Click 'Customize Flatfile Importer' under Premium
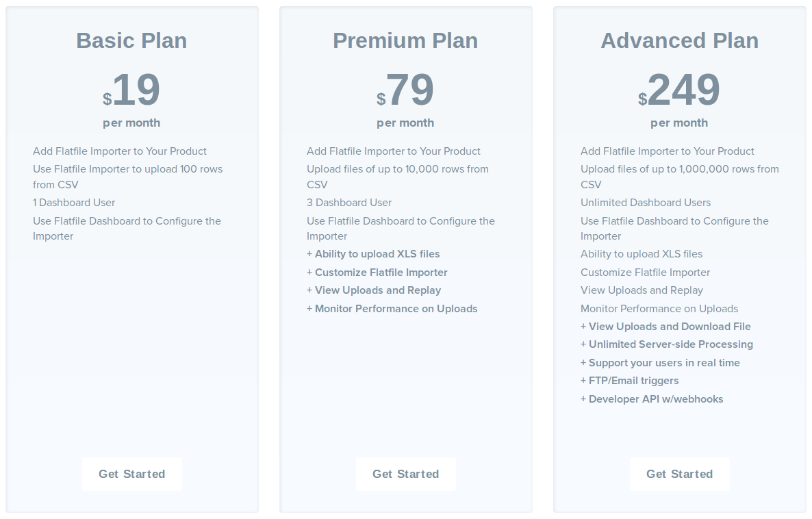The image size is (812, 519). click(x=377, y=272)
